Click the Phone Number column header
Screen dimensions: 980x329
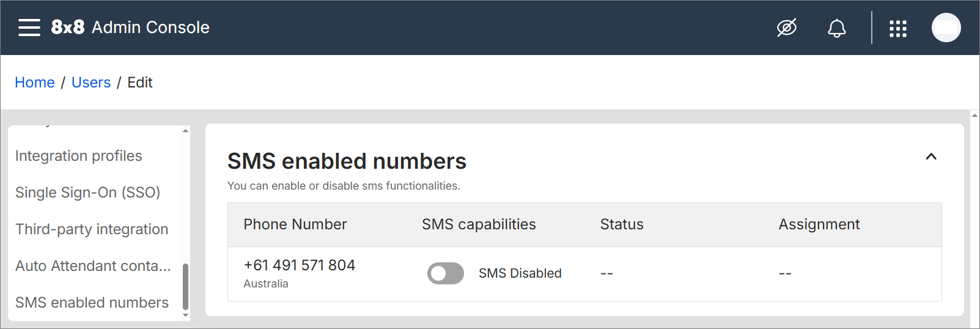pos(295,224)
